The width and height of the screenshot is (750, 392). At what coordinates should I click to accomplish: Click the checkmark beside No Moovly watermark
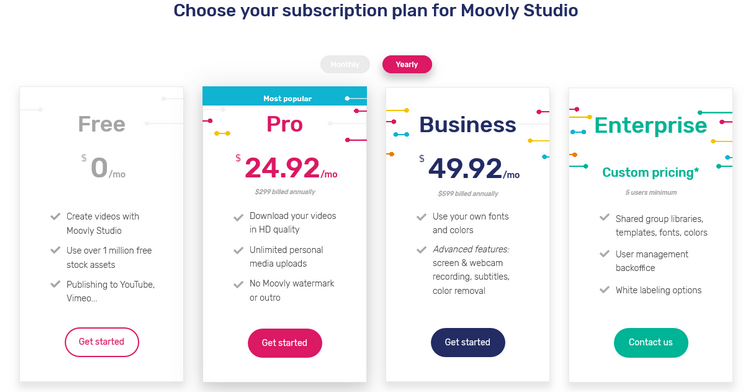click(238, 285)
